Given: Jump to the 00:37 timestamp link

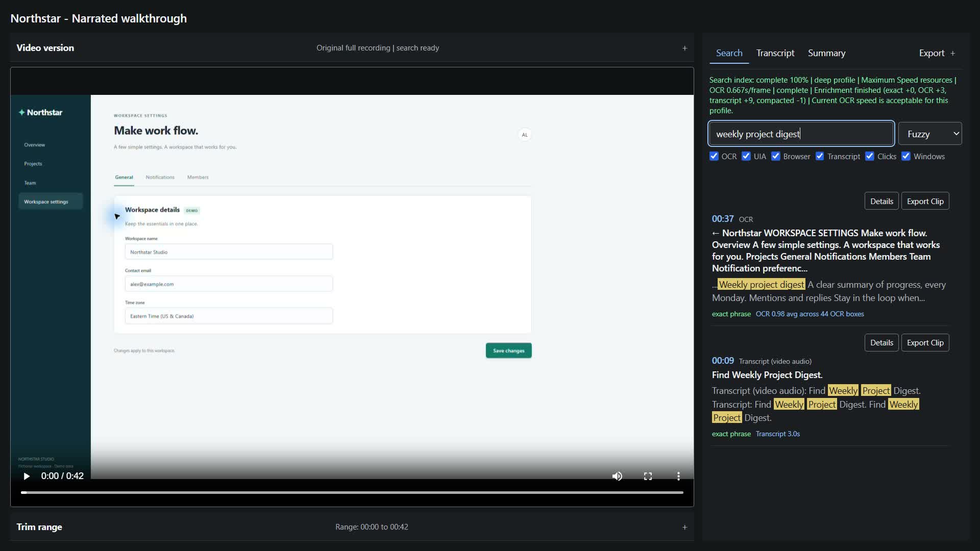Looking at the screenshot, I should (723, 219).
